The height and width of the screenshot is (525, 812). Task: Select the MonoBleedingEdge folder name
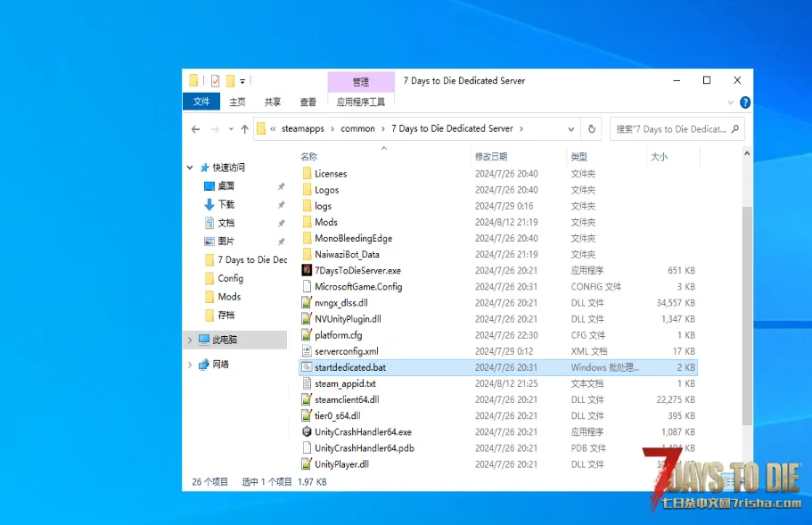354,238
